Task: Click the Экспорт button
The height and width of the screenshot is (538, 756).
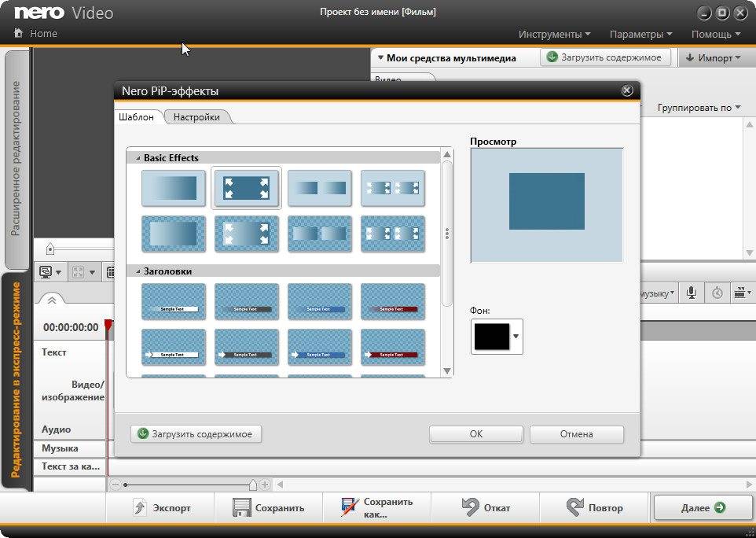Action: (x=160, y=507)
